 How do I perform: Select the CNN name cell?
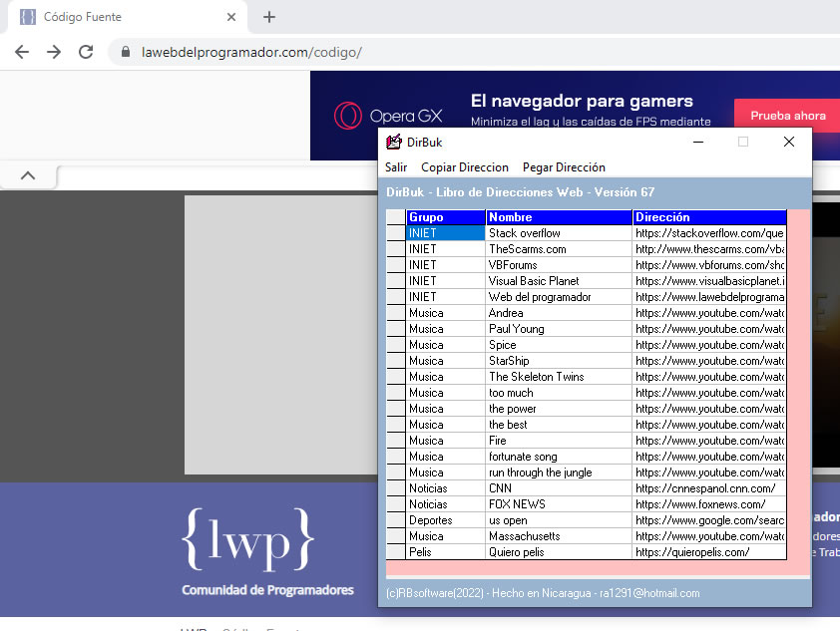pos(560,488)
